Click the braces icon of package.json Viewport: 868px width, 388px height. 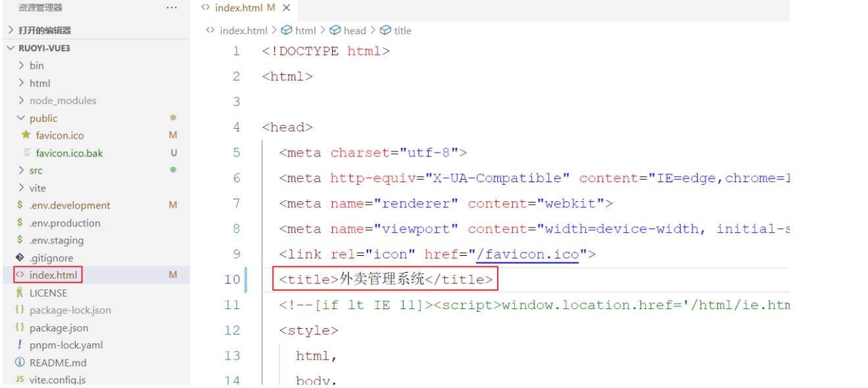click(x=20, y=327)
